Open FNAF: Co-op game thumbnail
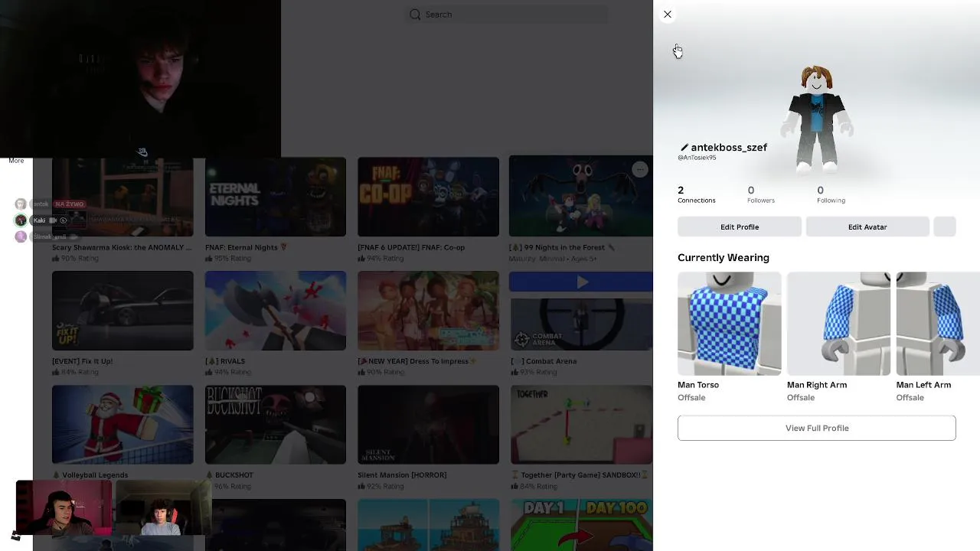The height and width of the screenshot is (551, 980). tap(428, 197)
